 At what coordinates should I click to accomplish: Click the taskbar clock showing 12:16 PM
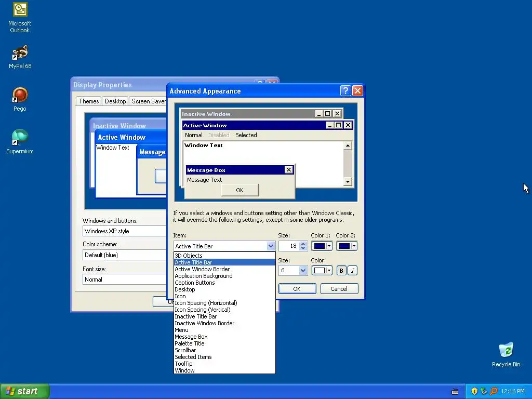pyautogui.click(x=512, y=392)
